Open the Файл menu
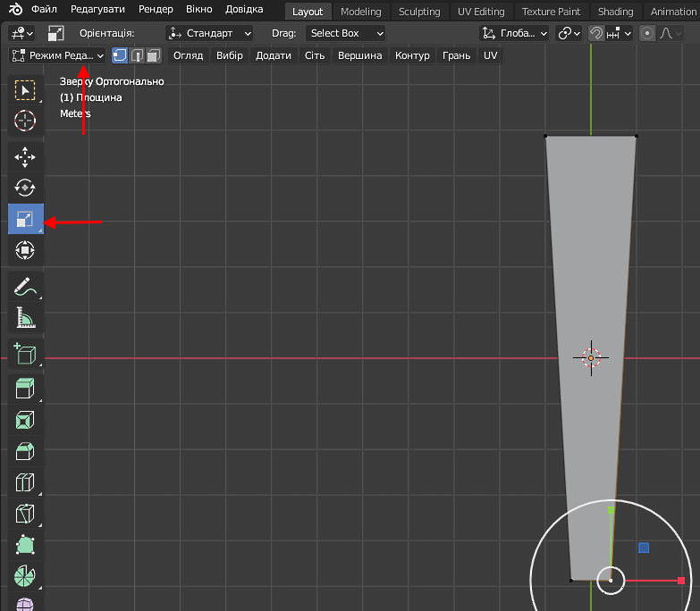 coord(44,9)
